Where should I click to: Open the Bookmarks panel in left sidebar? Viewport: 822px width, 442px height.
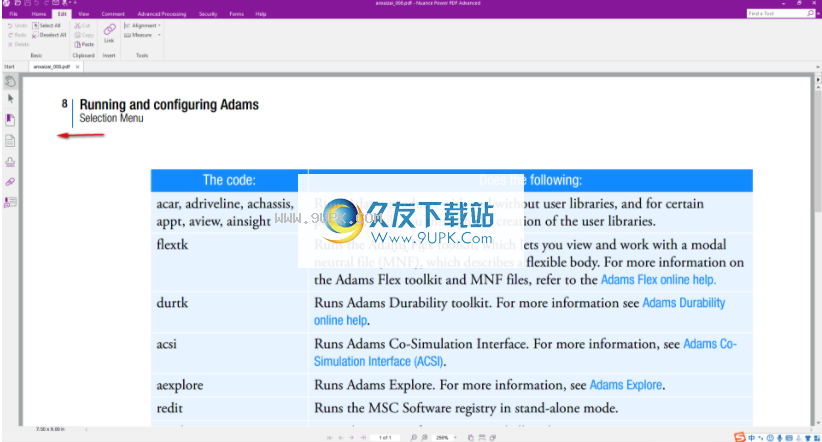tap(10, 120)
